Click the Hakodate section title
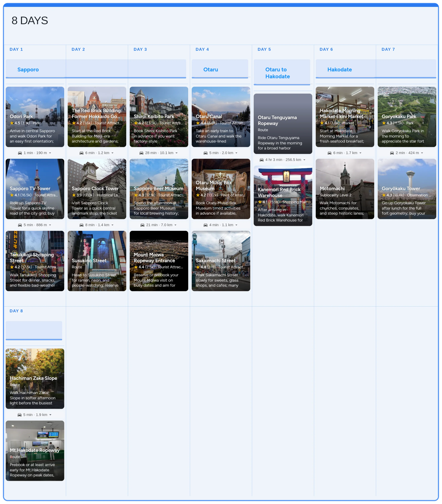The height and width of the screenshot is (504, 442). [339, 70]
